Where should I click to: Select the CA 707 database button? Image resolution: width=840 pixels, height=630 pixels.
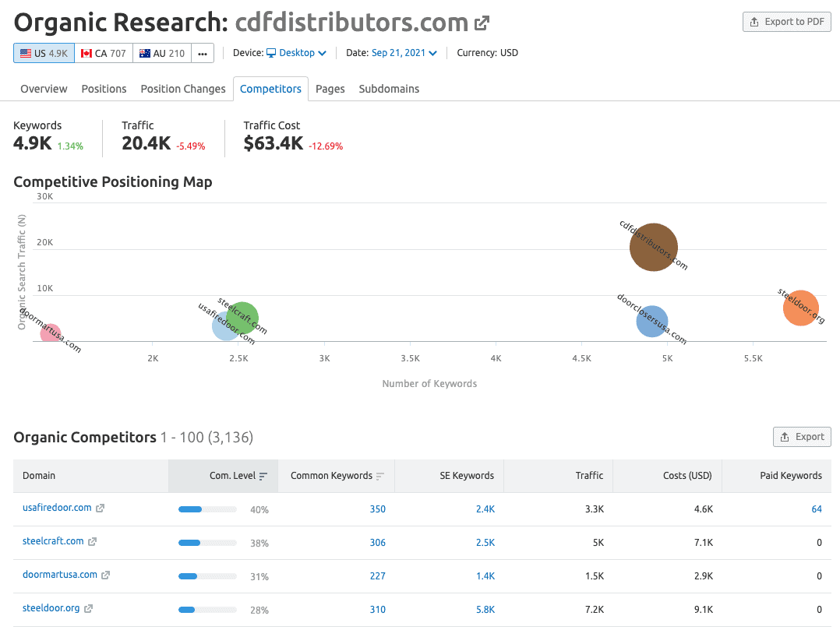[104, 53]
